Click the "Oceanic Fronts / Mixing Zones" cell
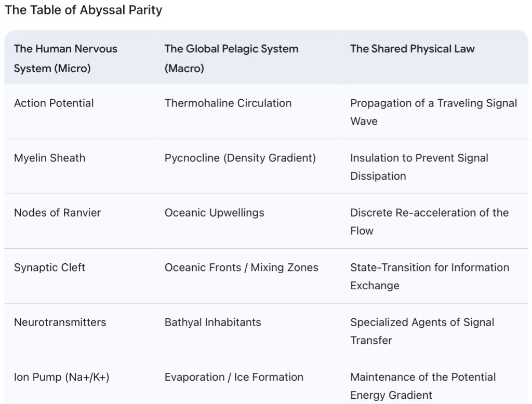This screenshot has width=532, height=404. pyautogui.click(x=242, y=267)
